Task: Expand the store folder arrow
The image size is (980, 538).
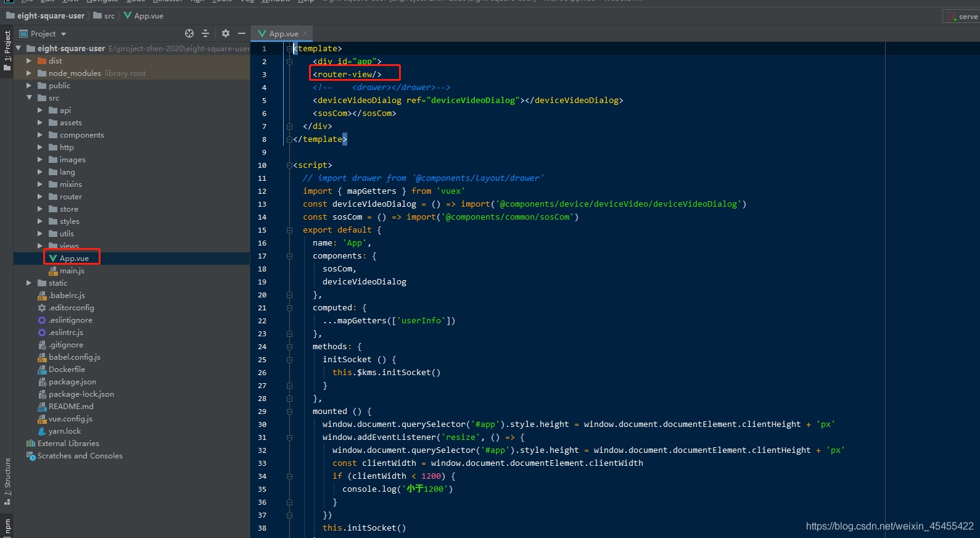Action: (40, 209)
